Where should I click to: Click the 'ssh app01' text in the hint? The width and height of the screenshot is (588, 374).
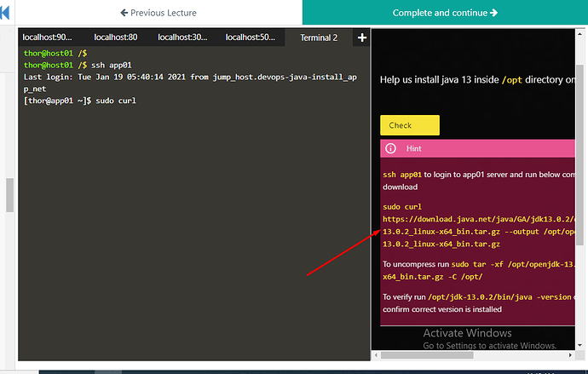pyautogui.click(x=402, y=175)
